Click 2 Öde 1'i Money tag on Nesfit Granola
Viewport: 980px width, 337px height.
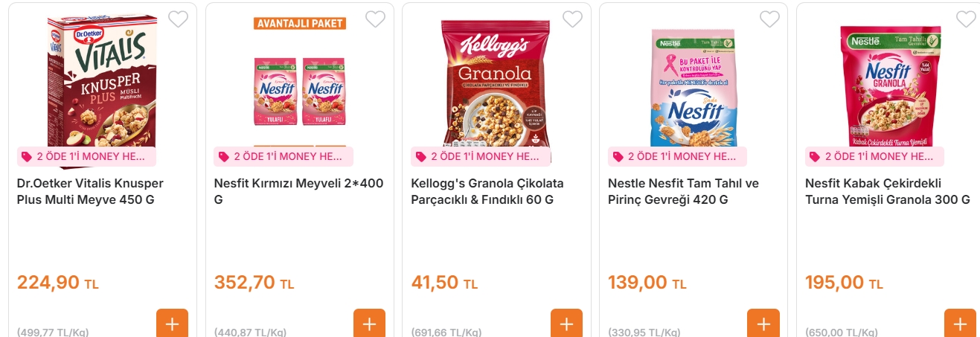tap(874, 156)
